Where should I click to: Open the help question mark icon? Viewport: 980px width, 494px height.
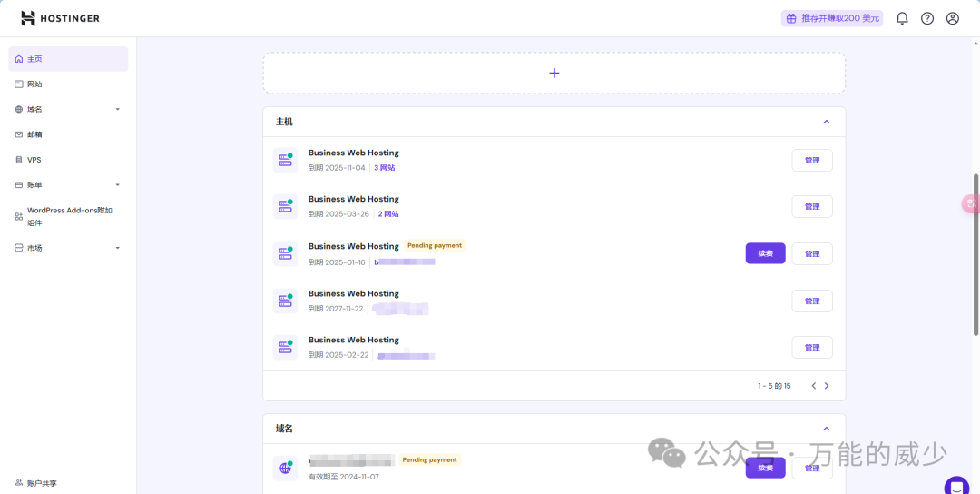point(927,18)
